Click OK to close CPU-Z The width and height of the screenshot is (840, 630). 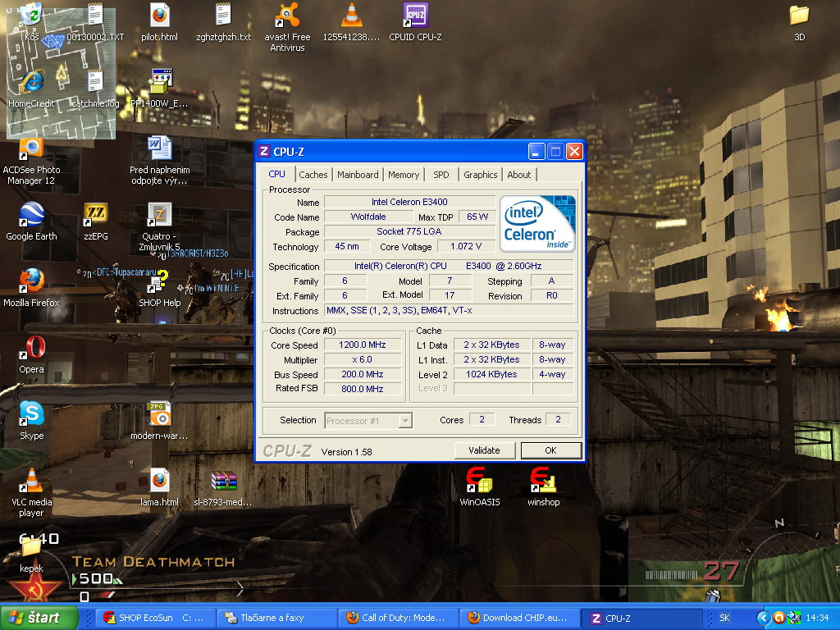[x=550, y=450]
